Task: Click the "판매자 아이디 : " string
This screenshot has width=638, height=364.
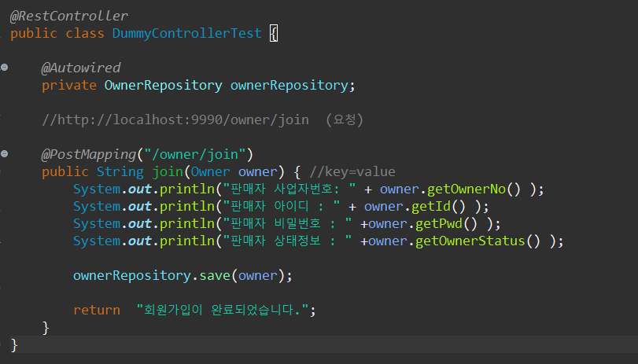Action: (x=281, y=206)
